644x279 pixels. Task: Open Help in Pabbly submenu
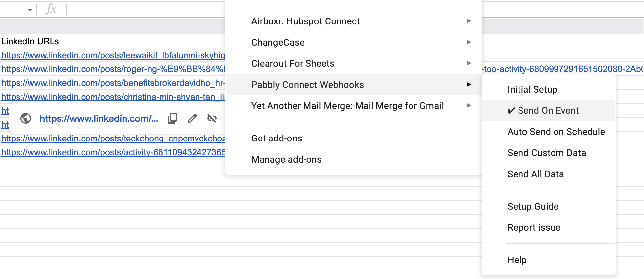click(x=549, y=260)
